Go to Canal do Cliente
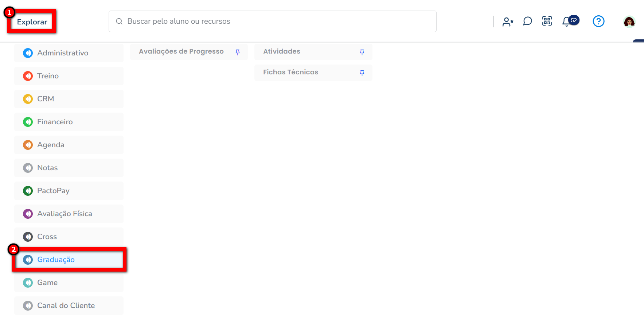The height and width of the screenshot is (327, 644). [x=66, y=305]
